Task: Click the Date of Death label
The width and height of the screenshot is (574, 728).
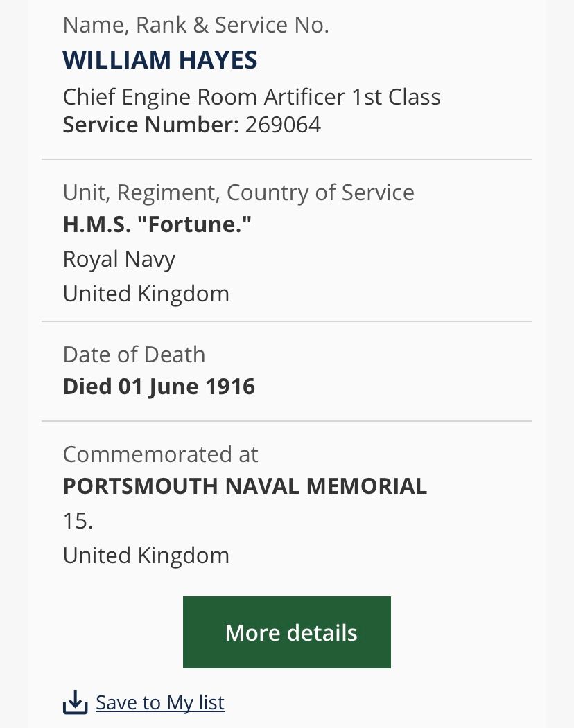Action: 134,354
